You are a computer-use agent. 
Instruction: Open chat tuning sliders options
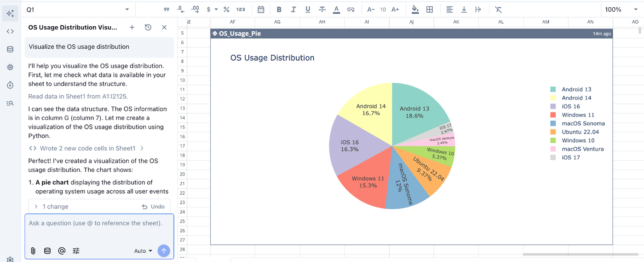(76, 251)
